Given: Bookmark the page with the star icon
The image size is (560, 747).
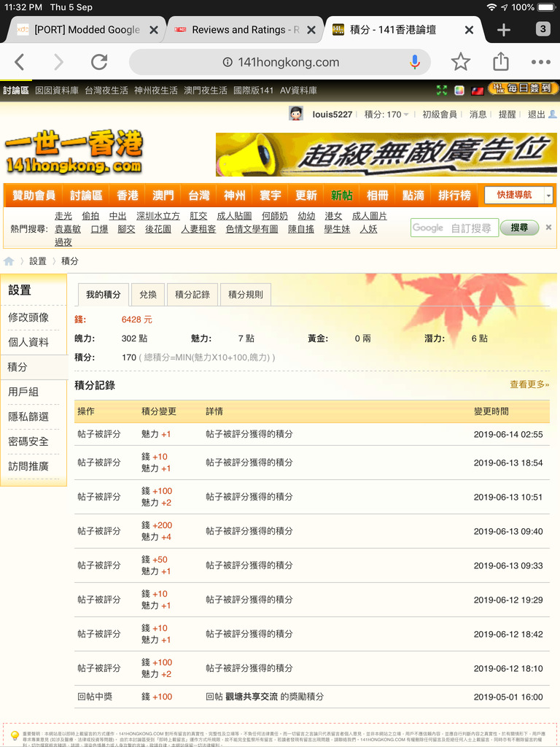Looking at the screenshot, I should click(x=461, y=62).
